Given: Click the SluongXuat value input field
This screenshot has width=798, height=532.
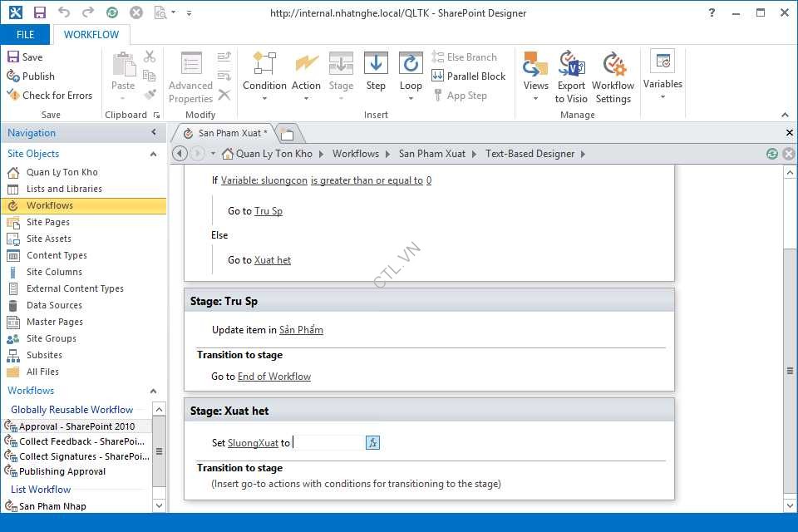Looking at the screenshot, I should coord(328,443).
